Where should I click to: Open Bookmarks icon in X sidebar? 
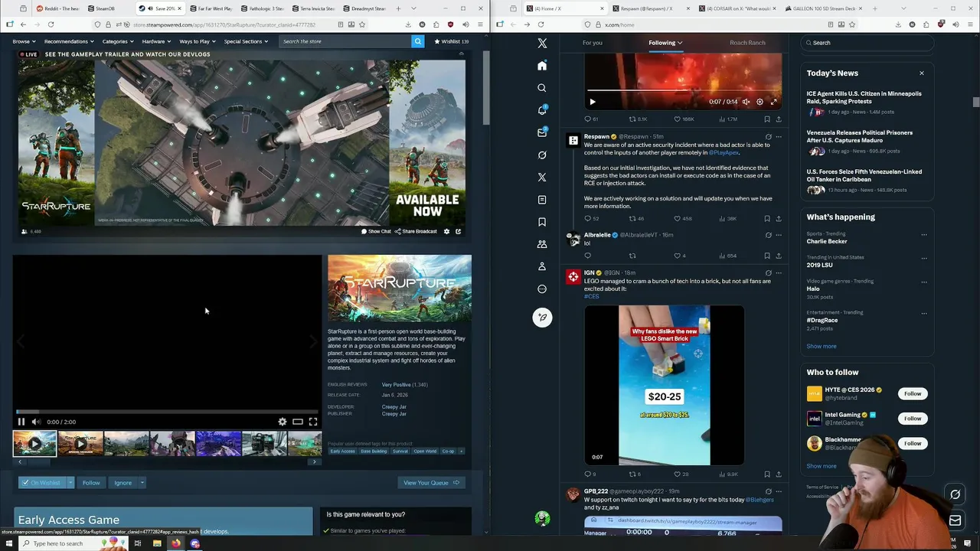point(542,222)
